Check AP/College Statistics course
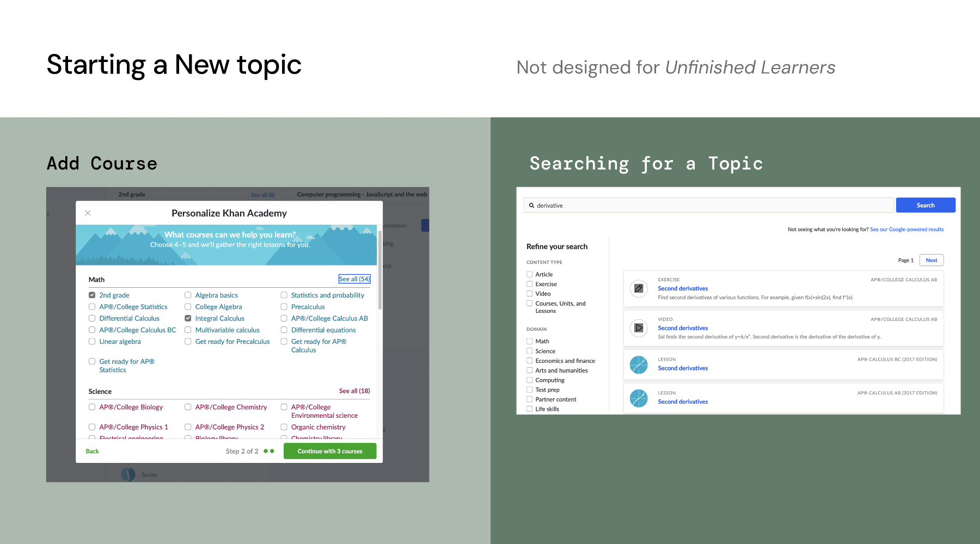Image resolution: width=980 pixels, height=544 pixels. (x=92, y=307)
